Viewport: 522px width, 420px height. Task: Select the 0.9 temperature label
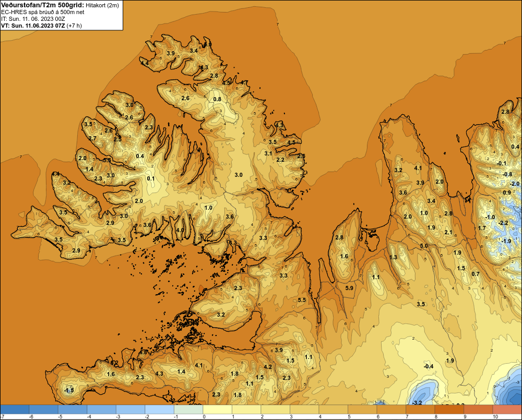coord(507,193)
